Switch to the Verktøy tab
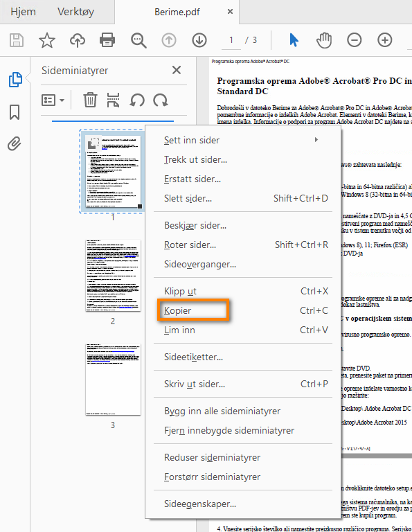The image size is (412, 532). [75, 12]
